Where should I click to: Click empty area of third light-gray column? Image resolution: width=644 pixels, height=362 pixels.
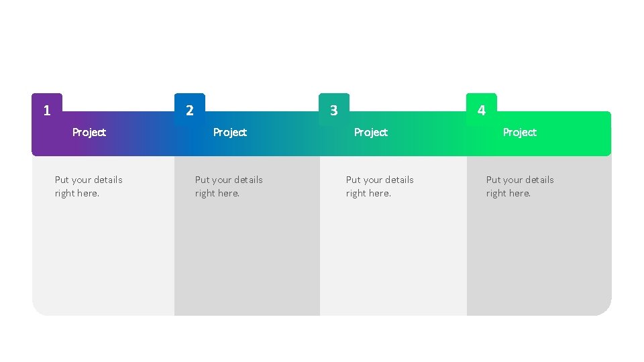click(393, 255)
